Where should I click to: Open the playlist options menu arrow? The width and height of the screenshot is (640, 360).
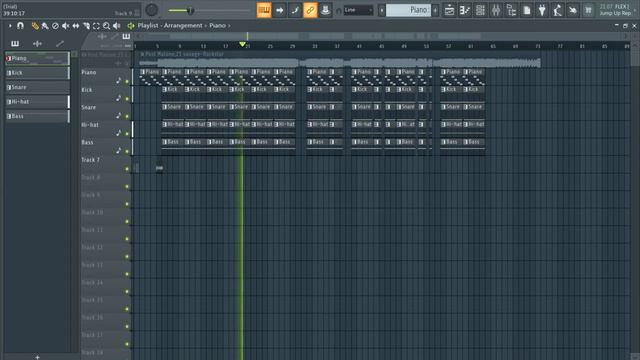coord(10,26)
